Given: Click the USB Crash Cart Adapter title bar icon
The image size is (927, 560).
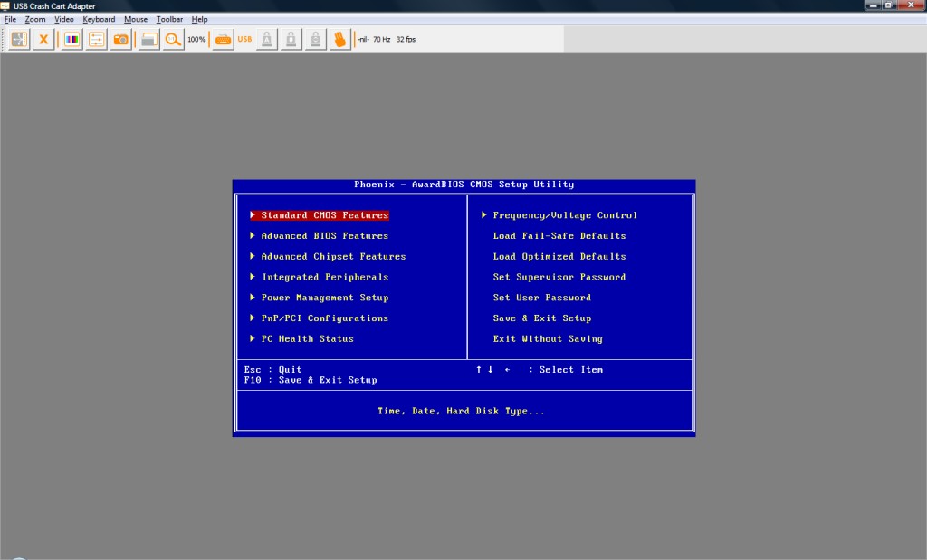Looking at the screenshot, I should (5, 6).
